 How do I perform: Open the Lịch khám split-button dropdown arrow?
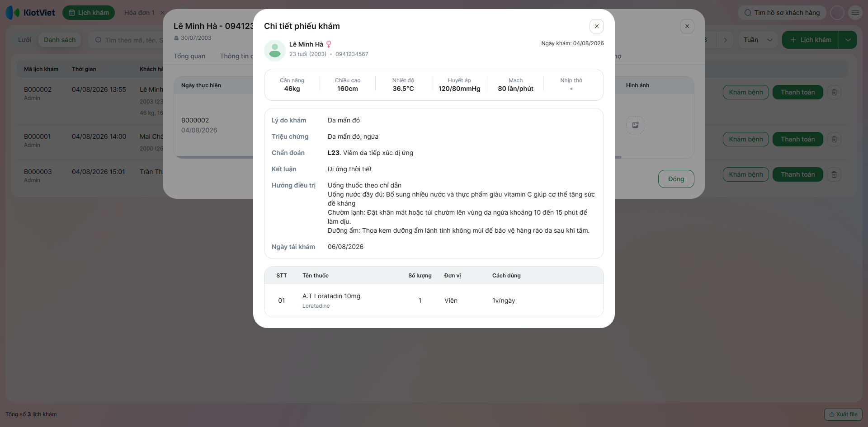pos(848,40)
